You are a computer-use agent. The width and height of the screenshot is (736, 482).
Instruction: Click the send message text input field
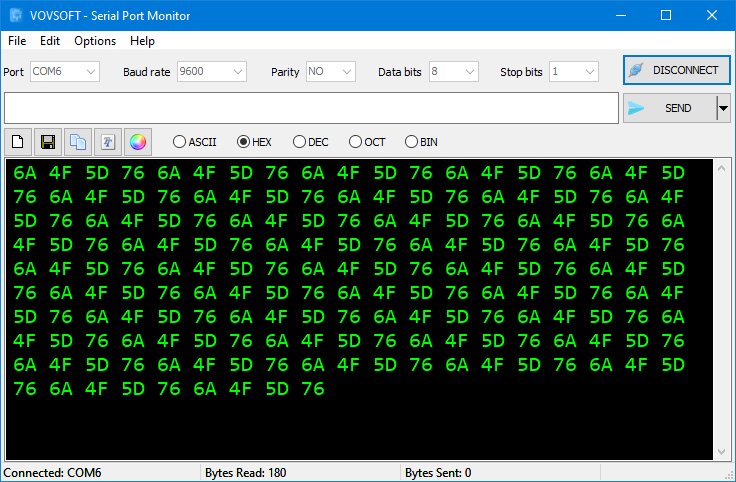311,108
